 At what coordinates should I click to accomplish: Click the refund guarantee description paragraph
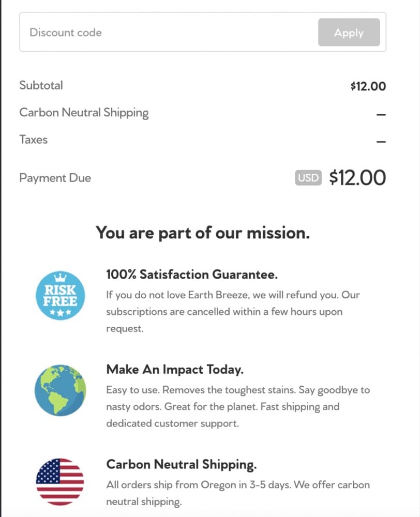(232, 312)
